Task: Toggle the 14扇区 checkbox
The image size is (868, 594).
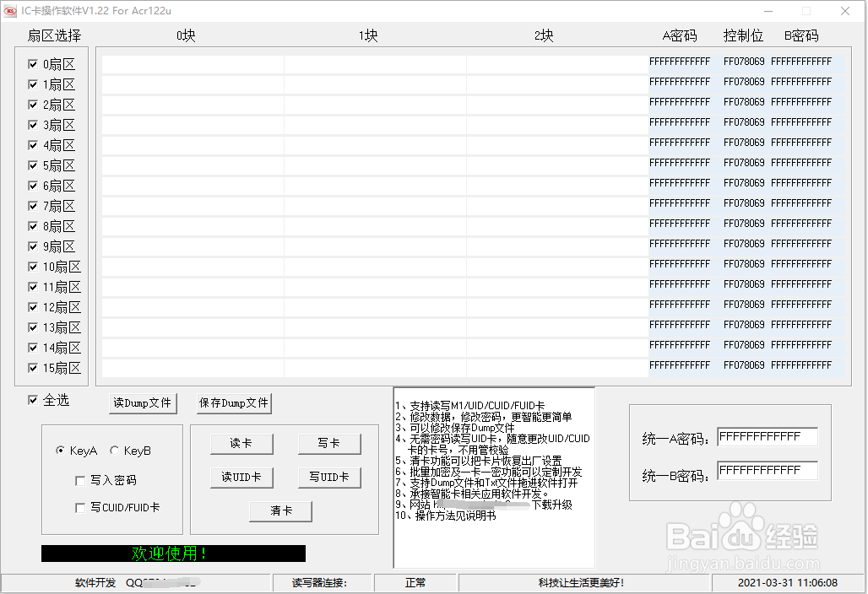Action: 33,348
